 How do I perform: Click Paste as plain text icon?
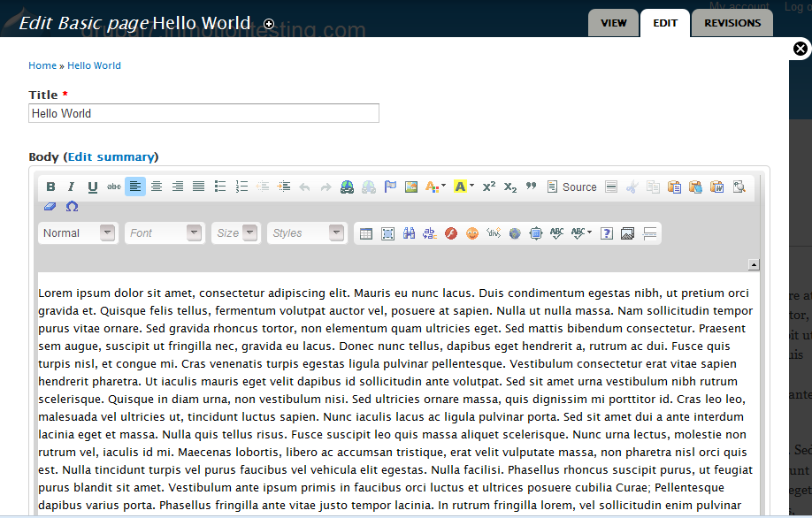695,187
